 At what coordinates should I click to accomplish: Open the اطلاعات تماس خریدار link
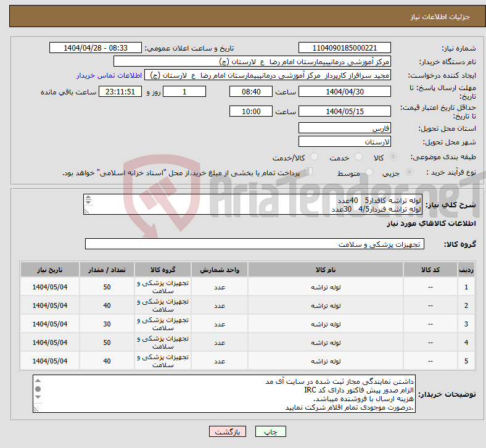pyautogui.click(x=109, y=75)
